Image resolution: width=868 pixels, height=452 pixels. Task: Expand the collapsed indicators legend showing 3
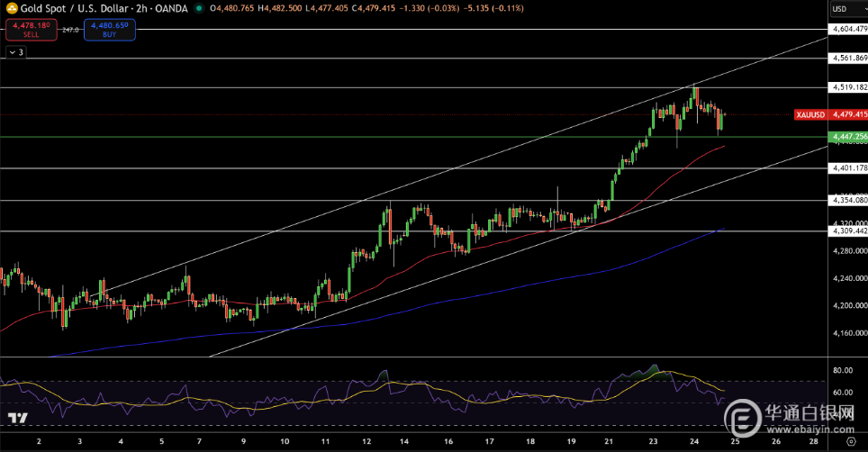pyautogui.click(x=16, y=53)
